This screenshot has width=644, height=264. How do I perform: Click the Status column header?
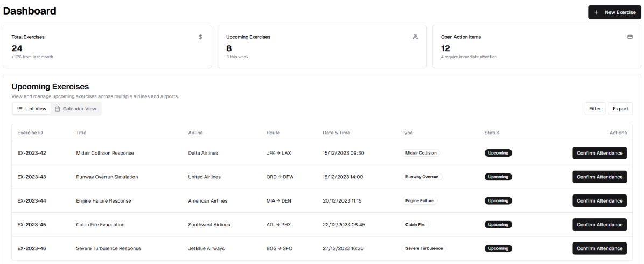(x=492, y=133)
